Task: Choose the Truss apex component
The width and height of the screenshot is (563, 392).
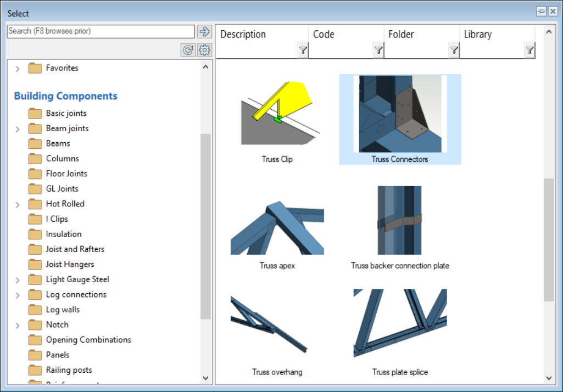Action: (x=277, y=225)
